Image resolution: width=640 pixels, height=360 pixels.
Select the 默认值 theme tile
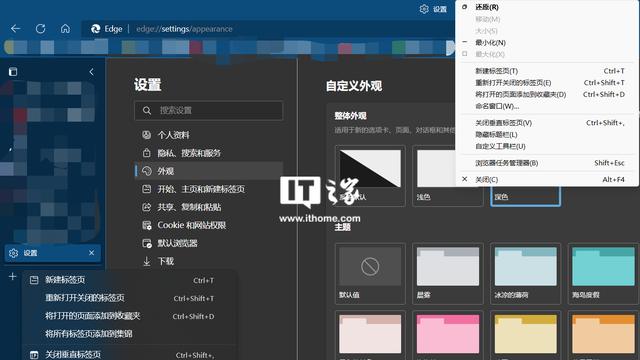(370, 273)
